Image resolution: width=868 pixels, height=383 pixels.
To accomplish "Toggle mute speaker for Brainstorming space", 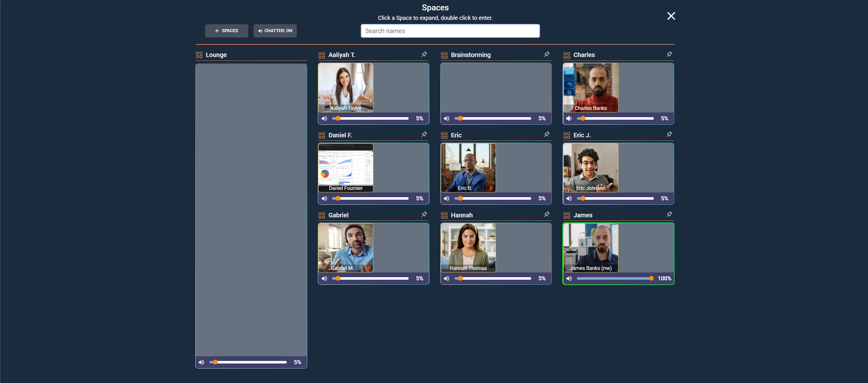I will [x=446, y=118].
